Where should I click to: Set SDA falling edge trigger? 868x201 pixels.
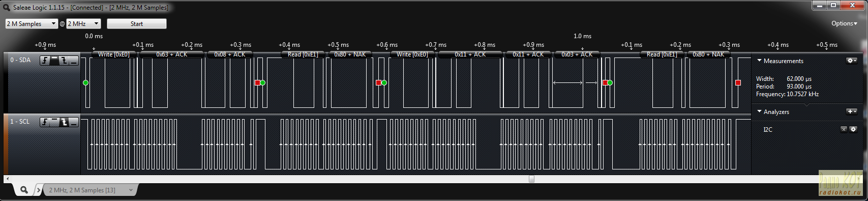click(x=64, y=61)
